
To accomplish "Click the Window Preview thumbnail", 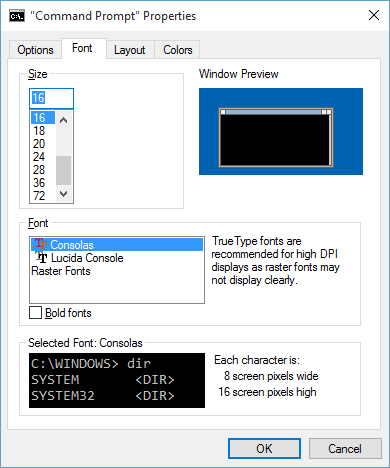I will coord(281,131).
